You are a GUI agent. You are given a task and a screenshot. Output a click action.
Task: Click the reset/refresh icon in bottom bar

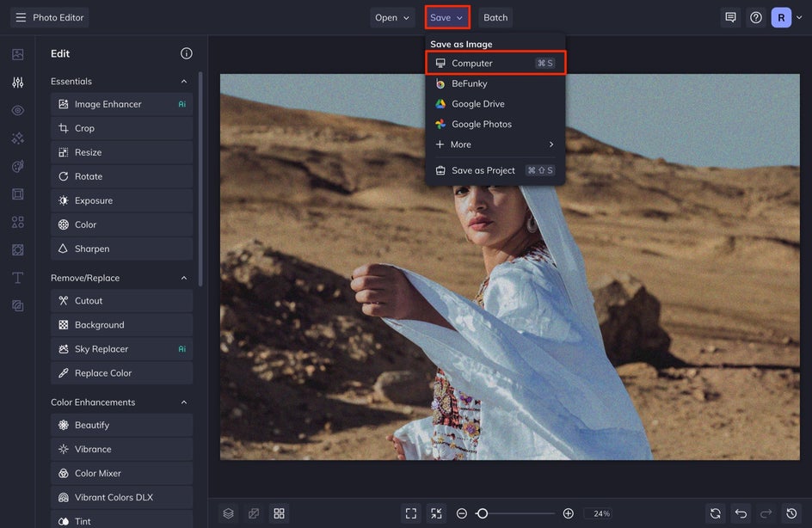pyautogui.click(x=715, y=513)
